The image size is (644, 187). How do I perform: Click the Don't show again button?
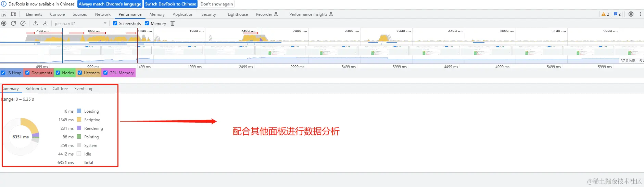[x=217, y=4]
